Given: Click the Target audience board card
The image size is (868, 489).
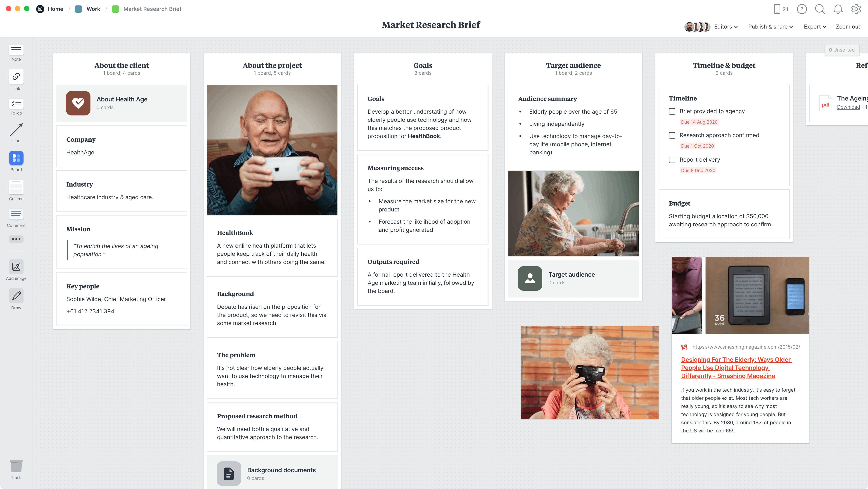Looking at the screenshot, I should [573, 278].
